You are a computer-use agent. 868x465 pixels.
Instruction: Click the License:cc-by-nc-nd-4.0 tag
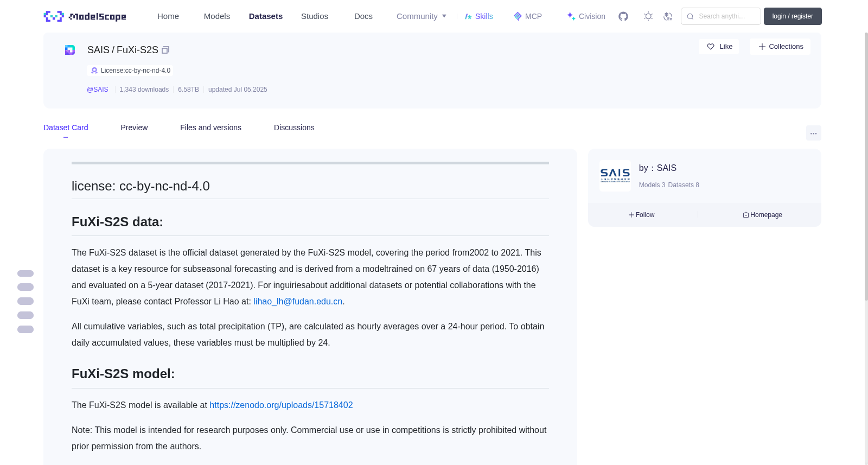point(130,71)
